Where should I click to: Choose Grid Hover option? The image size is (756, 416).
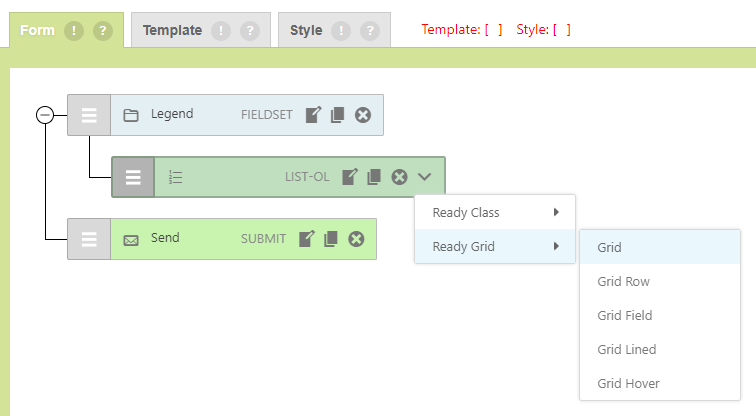(628, 384)
